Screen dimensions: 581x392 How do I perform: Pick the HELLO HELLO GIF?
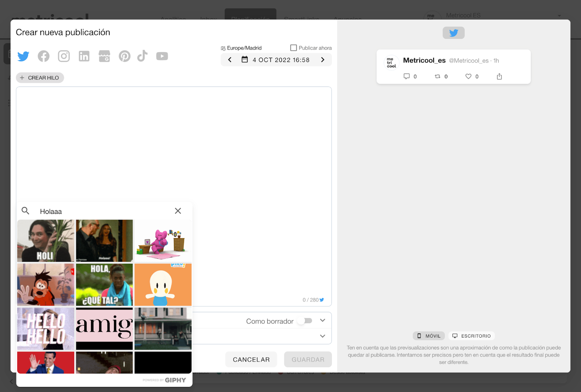[46, 328]
